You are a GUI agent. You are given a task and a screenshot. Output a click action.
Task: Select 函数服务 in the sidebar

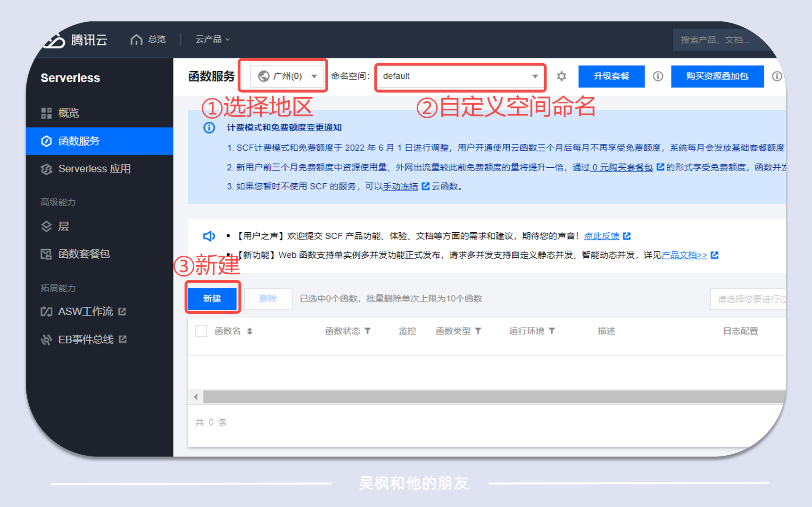(99, 141)
